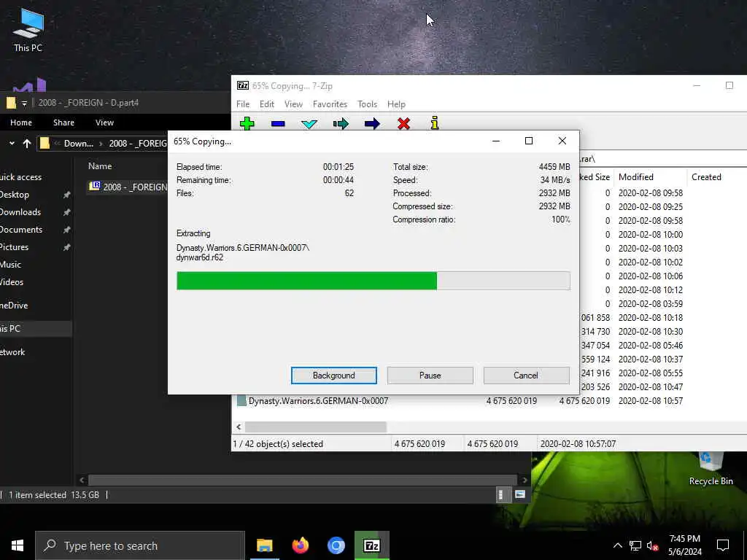Click the Copy double-arrow icon in 7-Zip
Image resolution: width=747 pixels, height=560 pixels.
pos(341,124)
